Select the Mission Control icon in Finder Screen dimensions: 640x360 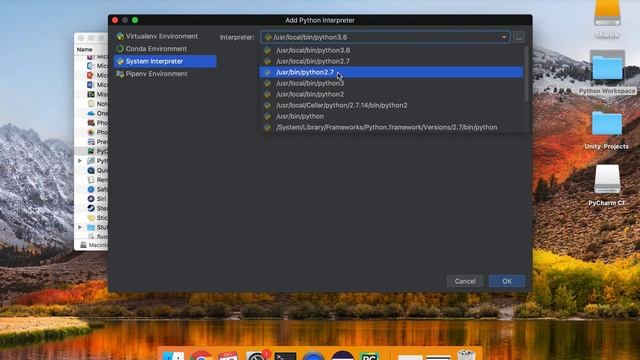click(91, 94)
